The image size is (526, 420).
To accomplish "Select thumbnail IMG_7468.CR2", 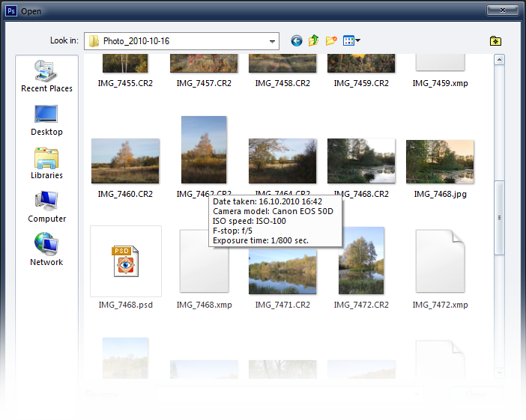I will pos(361,161).
